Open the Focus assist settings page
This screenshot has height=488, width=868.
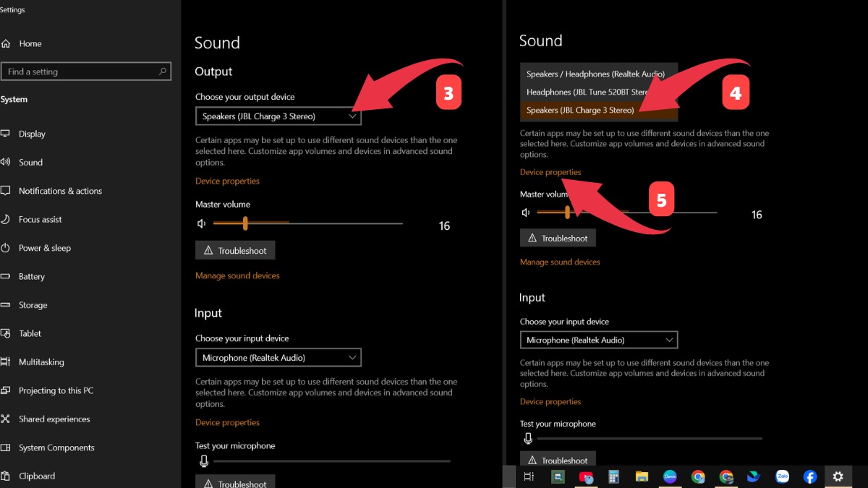[40, 220]
